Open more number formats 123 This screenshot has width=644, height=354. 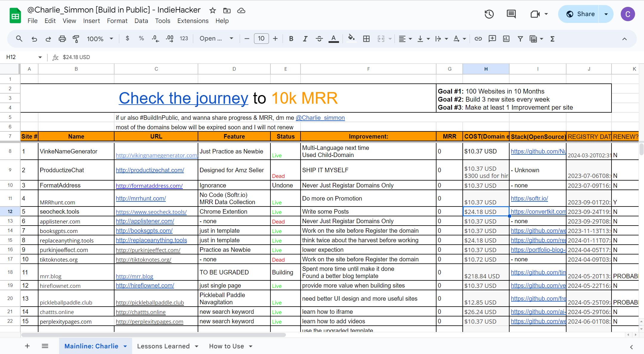click(184, 38)
